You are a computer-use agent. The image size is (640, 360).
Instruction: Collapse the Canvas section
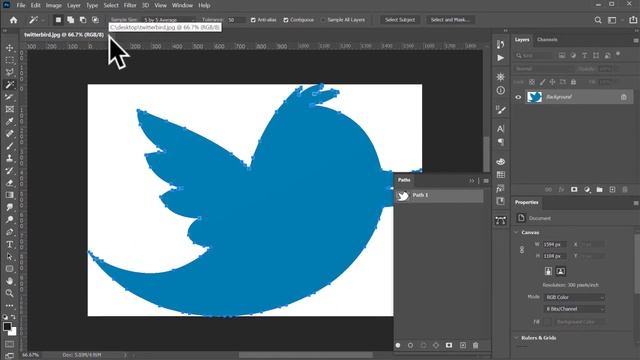[x=516, y=232]
